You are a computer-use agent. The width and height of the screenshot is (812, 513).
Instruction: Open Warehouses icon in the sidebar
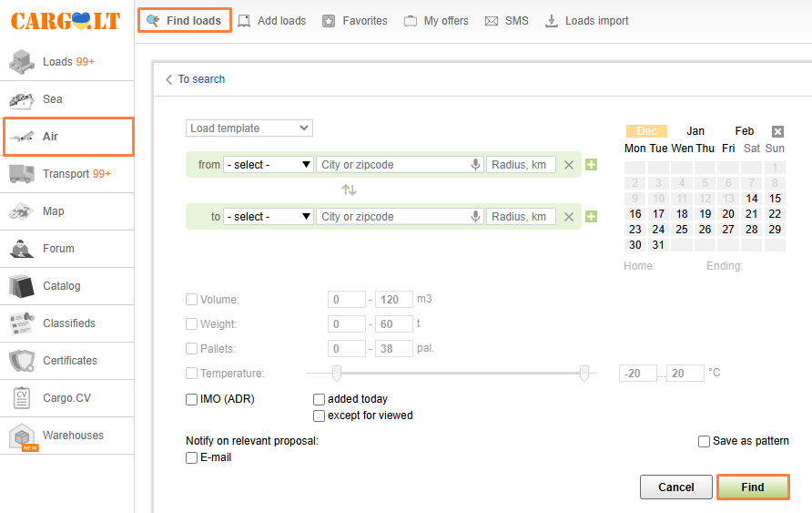click(22, 436)
